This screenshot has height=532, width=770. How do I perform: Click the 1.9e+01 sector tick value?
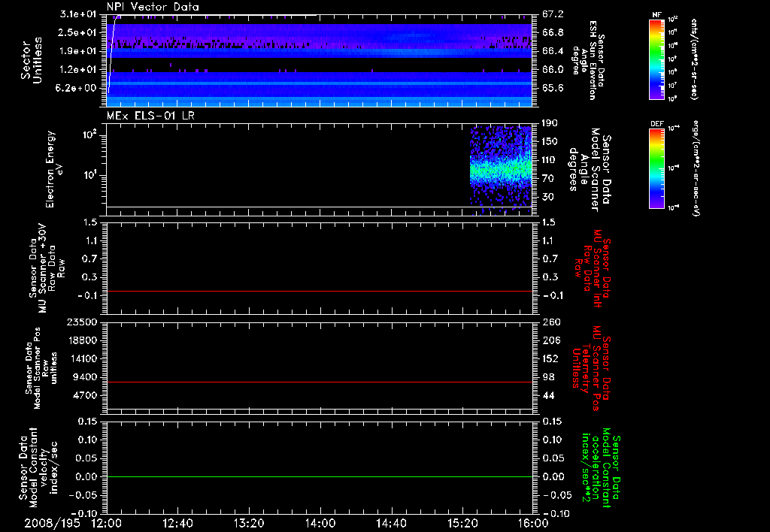coord(77,51)
